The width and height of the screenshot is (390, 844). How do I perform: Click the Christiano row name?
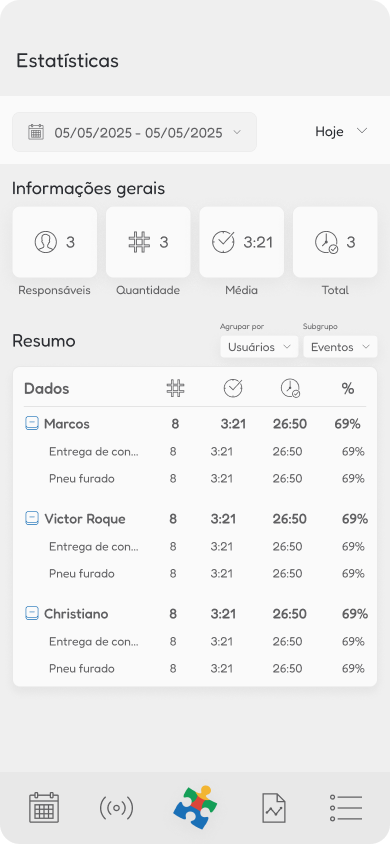76,614
